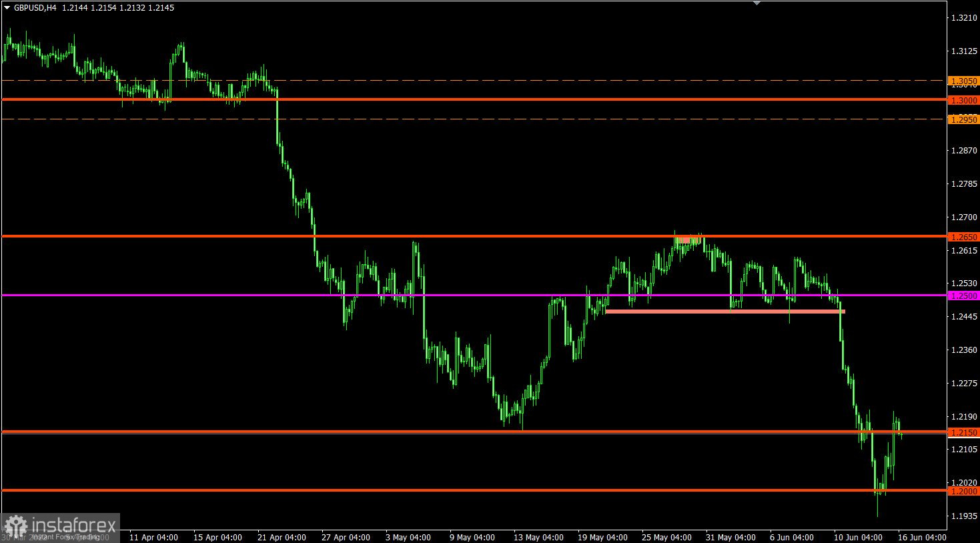Click the 31 May 04:00 time label

[729, 537]
